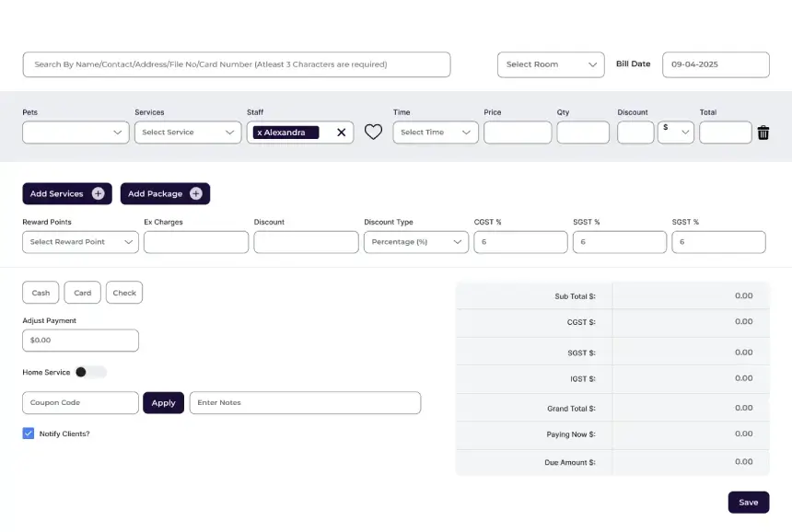Viewport: 792px width, 532px height.
Task: Open the Select Time dropdown
Action: pos(435,133)
